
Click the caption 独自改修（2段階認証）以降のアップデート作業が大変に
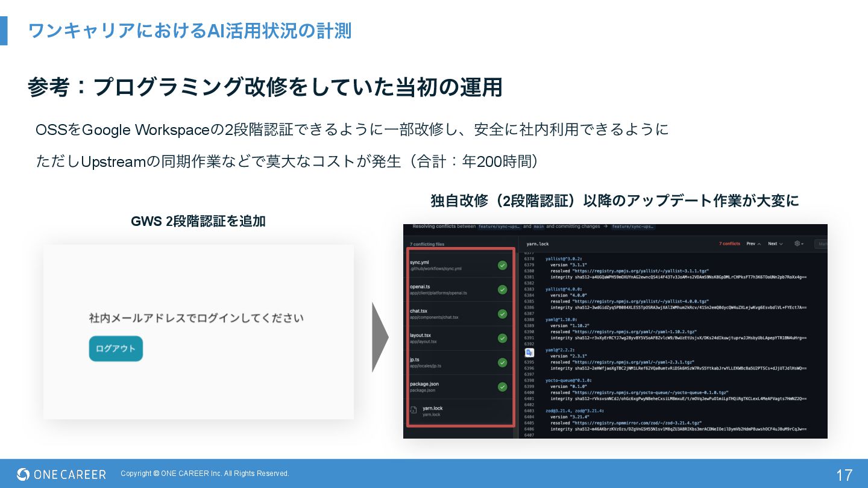(x=615, y=201)
